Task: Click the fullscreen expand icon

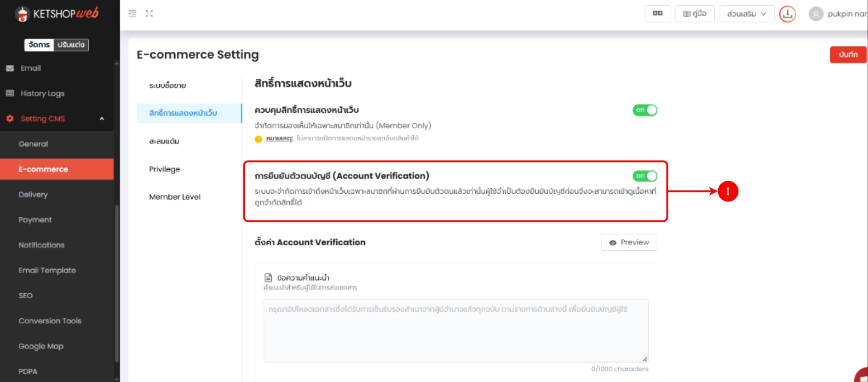Action: pyautogui.click(x=149, y=14)
